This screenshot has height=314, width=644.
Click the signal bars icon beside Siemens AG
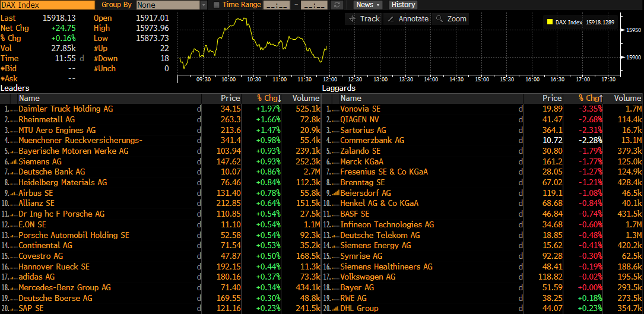click(x=13, y=161)
